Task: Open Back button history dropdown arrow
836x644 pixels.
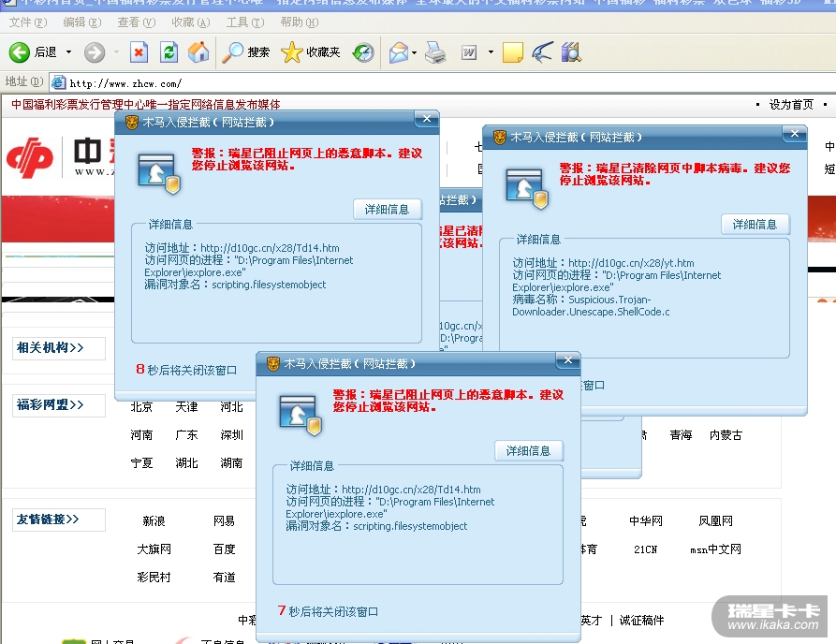Action: click(x=68, y=52)
